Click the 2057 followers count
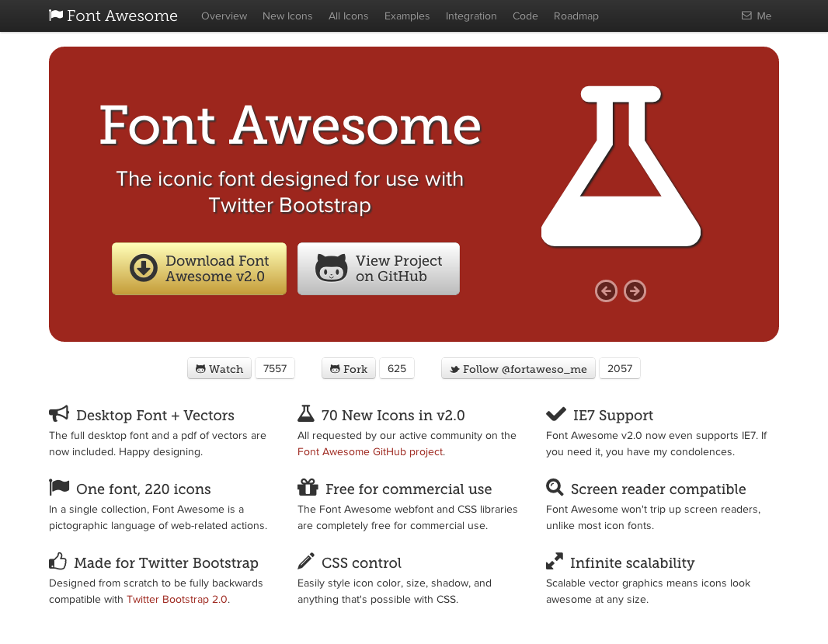The image size is (828, 644). click(620, 369)
